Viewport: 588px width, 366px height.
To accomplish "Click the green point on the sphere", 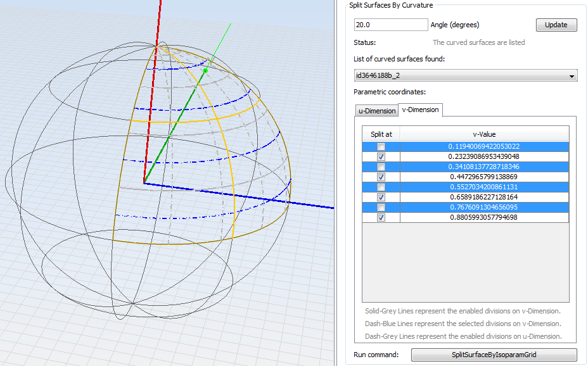I will click(205, 71).
